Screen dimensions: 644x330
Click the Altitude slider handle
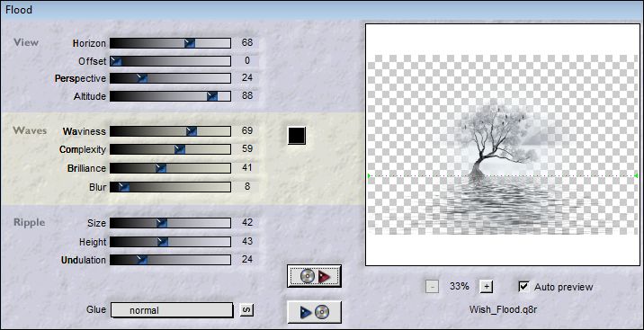[212, 96]
